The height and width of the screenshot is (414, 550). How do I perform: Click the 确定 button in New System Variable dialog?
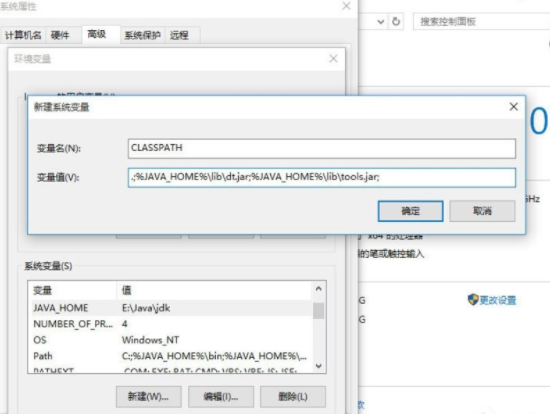[410, 211]
